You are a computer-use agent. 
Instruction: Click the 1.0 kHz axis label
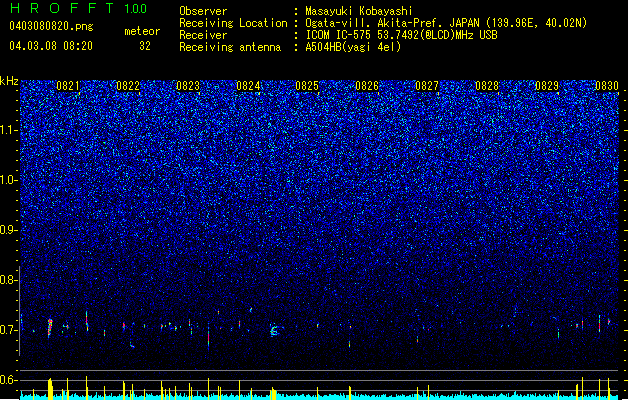pos(9,180)
